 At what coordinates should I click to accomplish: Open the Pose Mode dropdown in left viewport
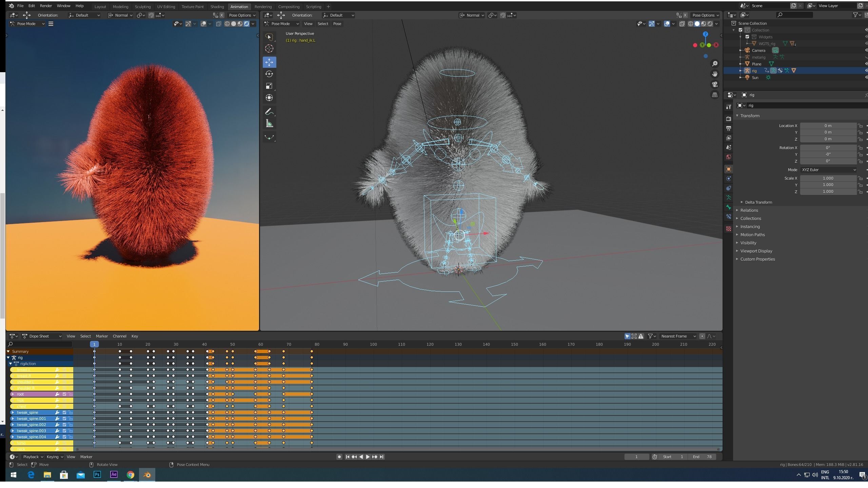coord(27,24)
